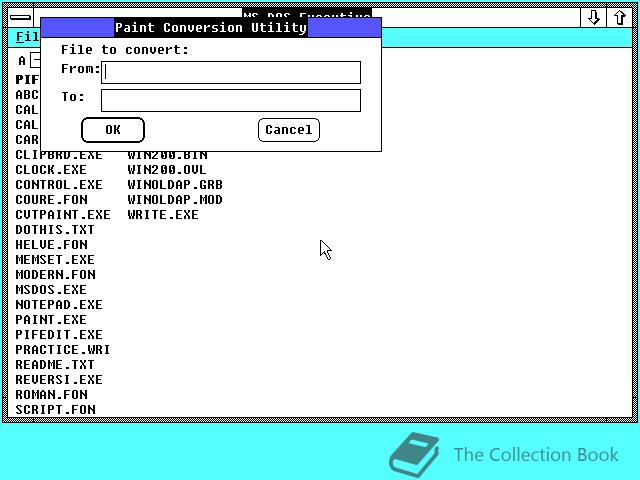Select drive A icon
Screen dimensions: 640x480
29,61
